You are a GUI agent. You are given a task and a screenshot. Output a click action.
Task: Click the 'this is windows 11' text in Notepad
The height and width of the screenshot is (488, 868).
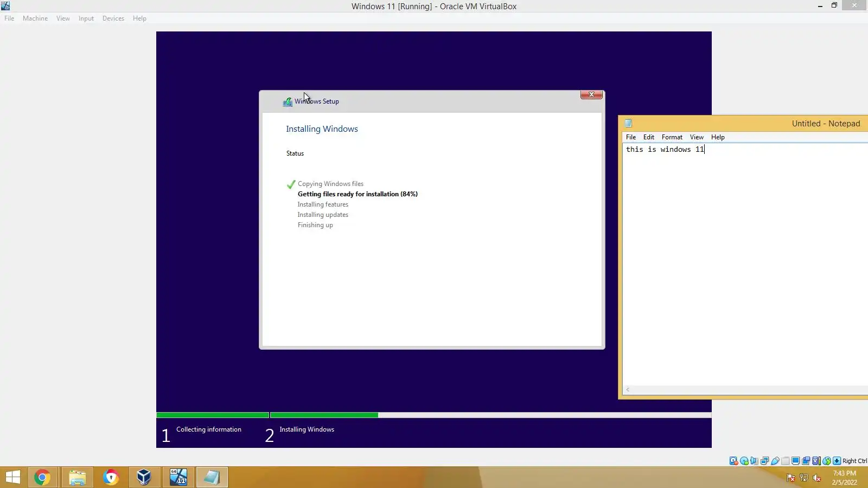tap(665, 150)
